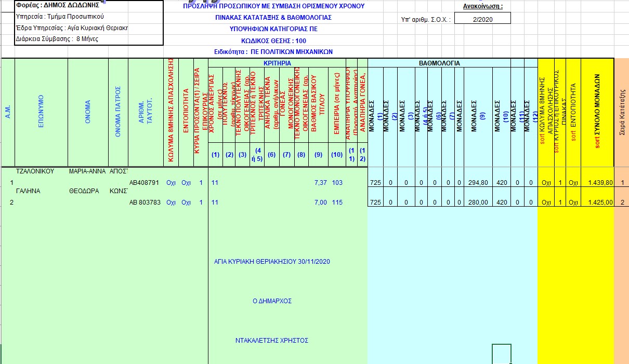Click criterion number '(10)' cell
This screenshot has width=629, height=364.
pyautogui.click(x=337, y=154)
